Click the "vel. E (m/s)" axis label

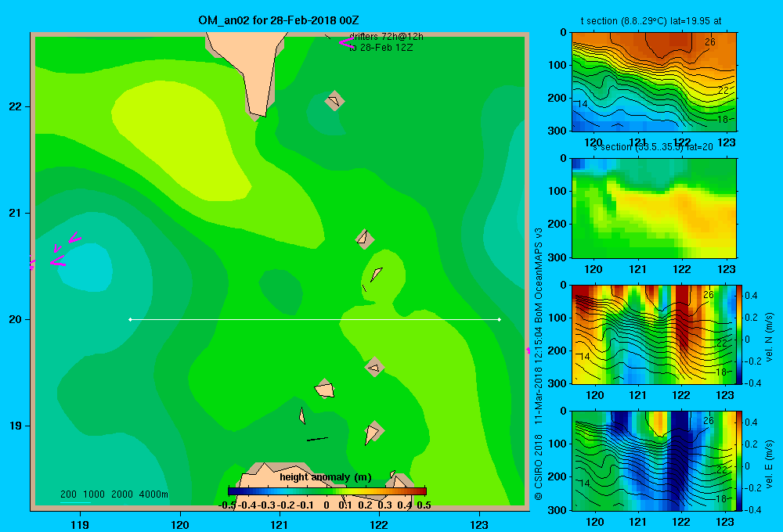coord(769,464)
